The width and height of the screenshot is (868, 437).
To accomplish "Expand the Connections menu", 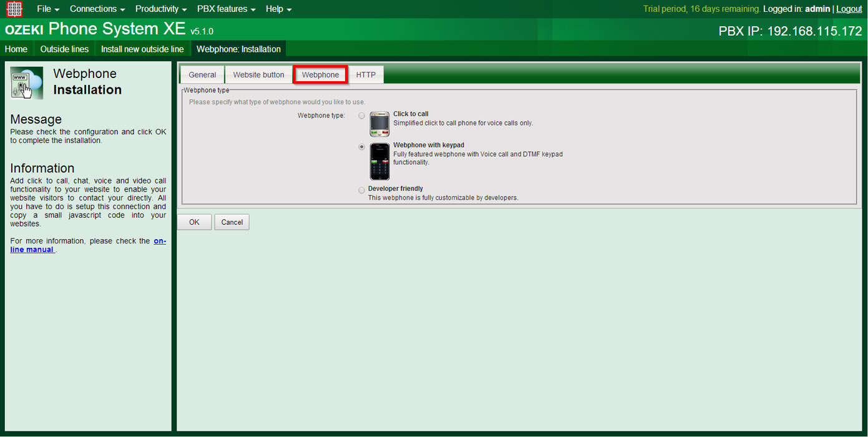I will coord(97,9).
